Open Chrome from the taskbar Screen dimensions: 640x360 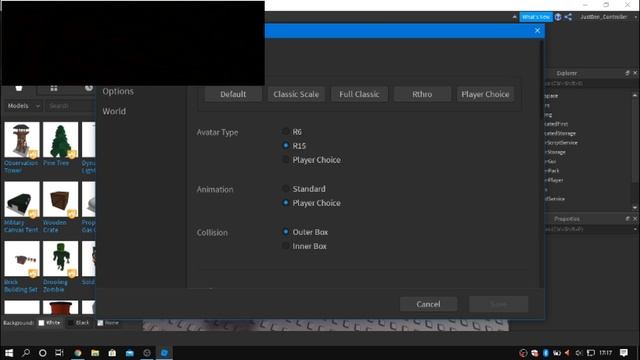click(x=78, y=353)
